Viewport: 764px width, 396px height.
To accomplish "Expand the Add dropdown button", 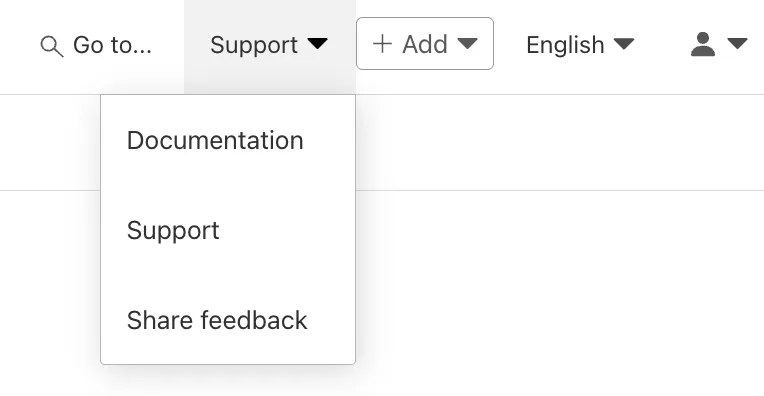I will pos(425,44).
